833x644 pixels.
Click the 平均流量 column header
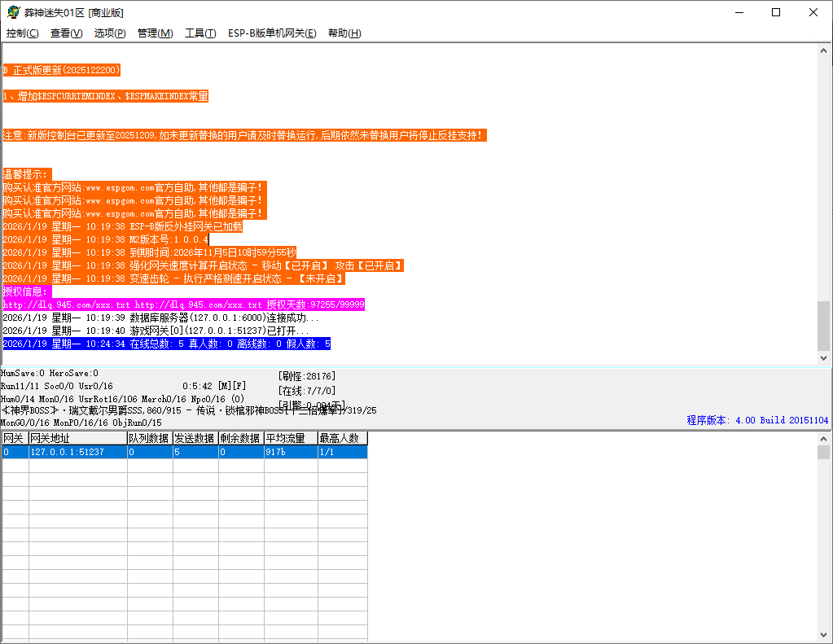coord(290,438)
